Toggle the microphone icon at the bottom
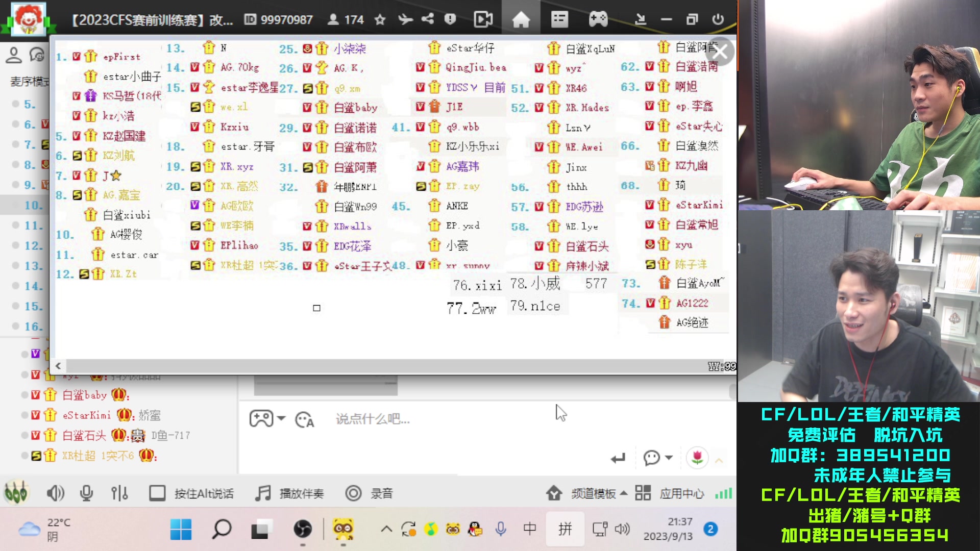Screen dimensions: 980x551 click(86, 493)
